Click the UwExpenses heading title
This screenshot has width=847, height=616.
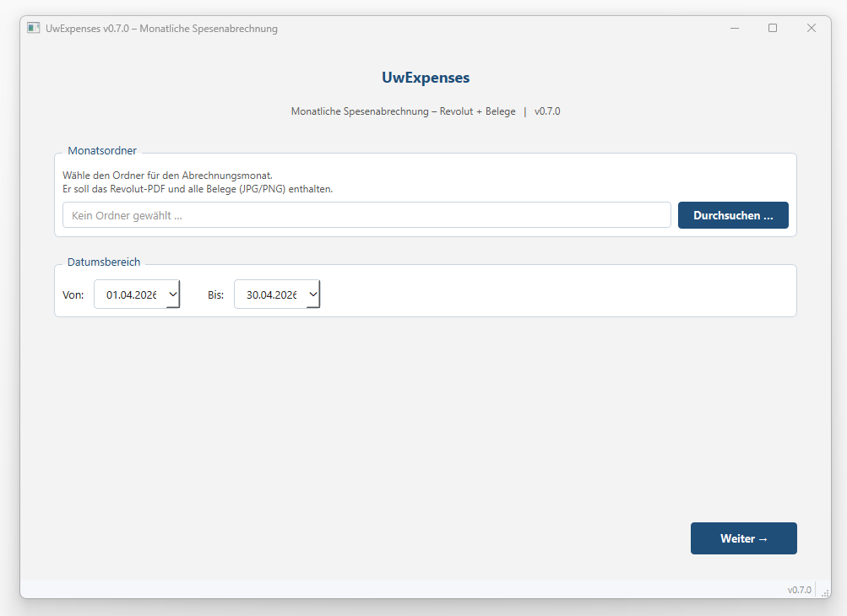426,78
